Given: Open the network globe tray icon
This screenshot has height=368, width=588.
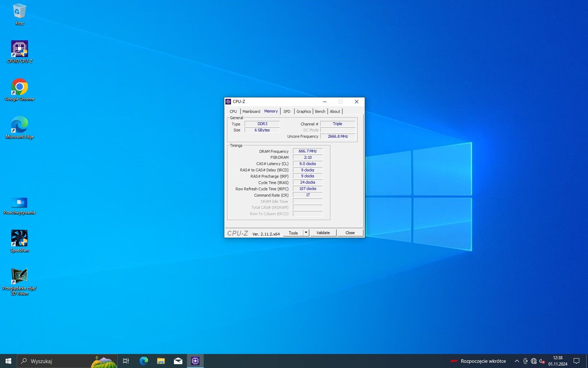Looking at the screenshot, I should 534,361.
